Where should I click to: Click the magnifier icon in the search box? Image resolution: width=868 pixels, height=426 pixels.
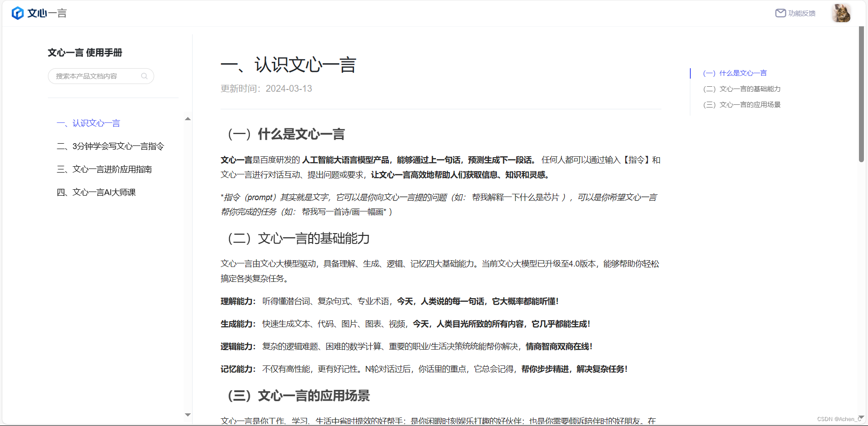click(x=144, y=76)
